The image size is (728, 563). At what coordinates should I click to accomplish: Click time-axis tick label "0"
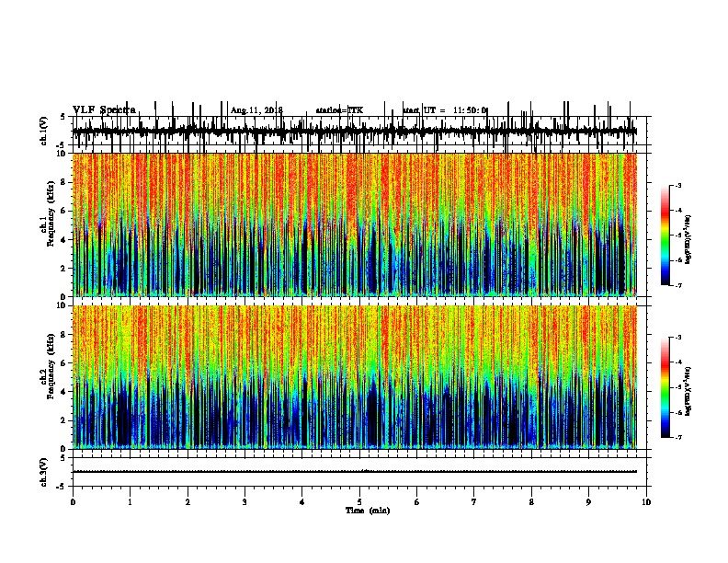73,502
